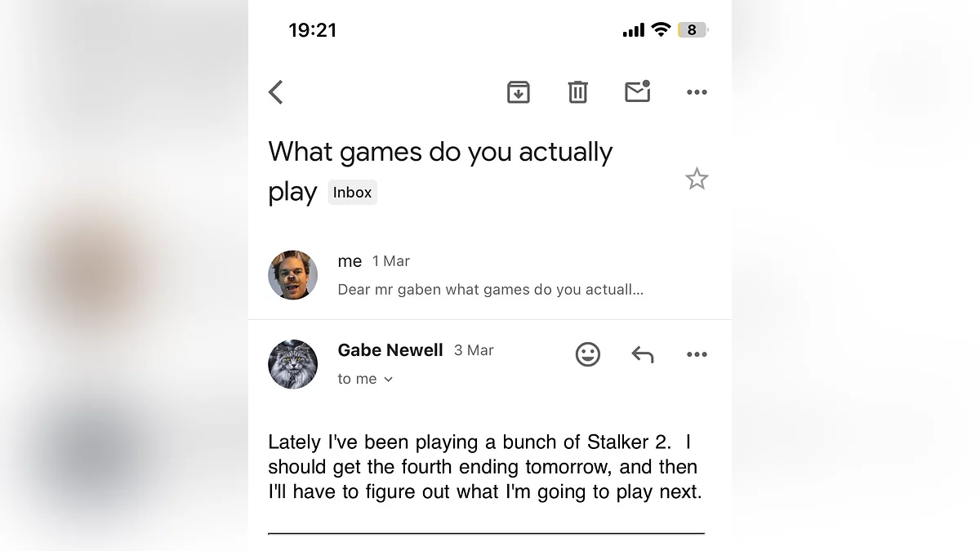Open top toolbar more options menu

point(697,92)
